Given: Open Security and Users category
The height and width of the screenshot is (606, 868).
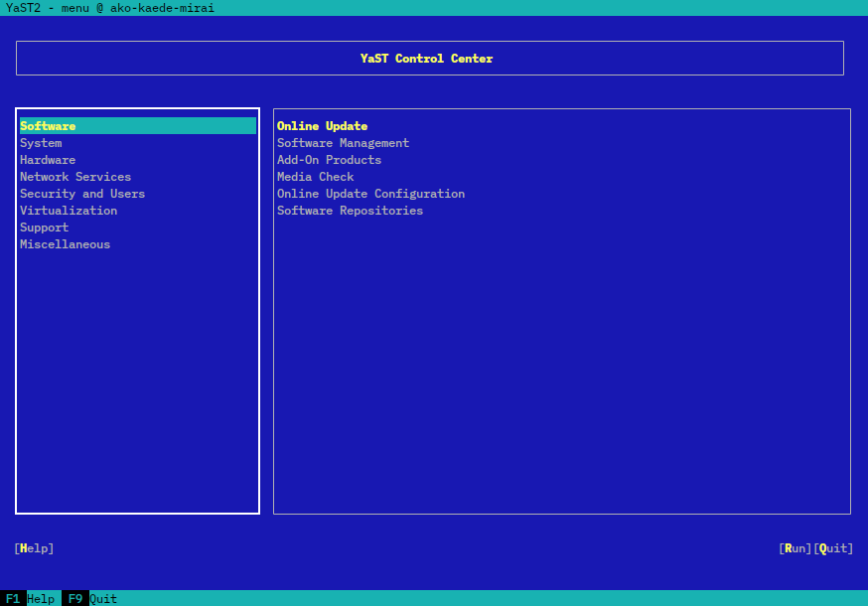Looking at the screenshot, I should coord(82,194).
